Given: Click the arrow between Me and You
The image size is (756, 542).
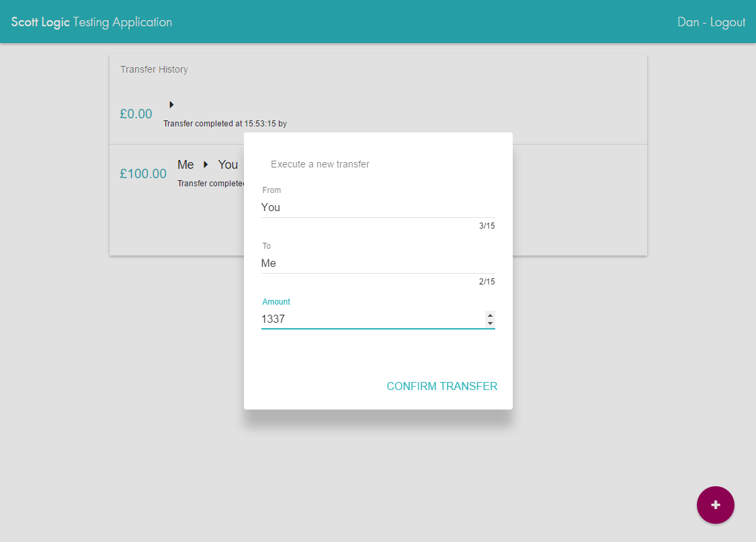Looking at the screenshot, I should pyautogui.click(x=206, y=165).
